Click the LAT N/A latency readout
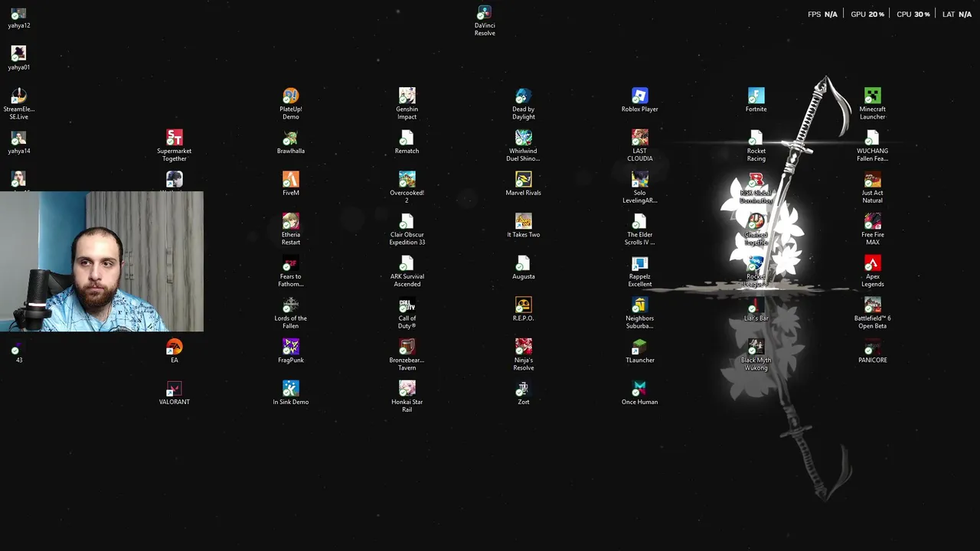This screenshot has height=551, width=980. (957, 15)
